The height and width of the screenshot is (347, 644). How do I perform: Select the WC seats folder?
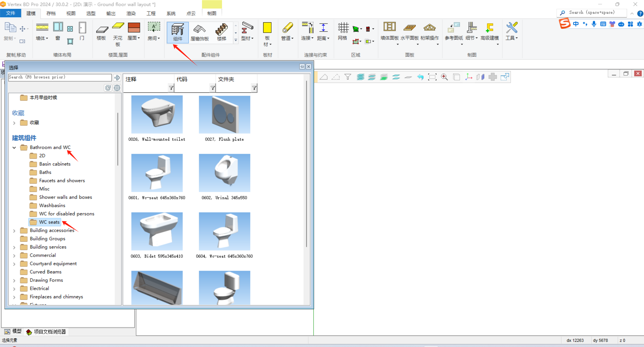coord(45,222)
